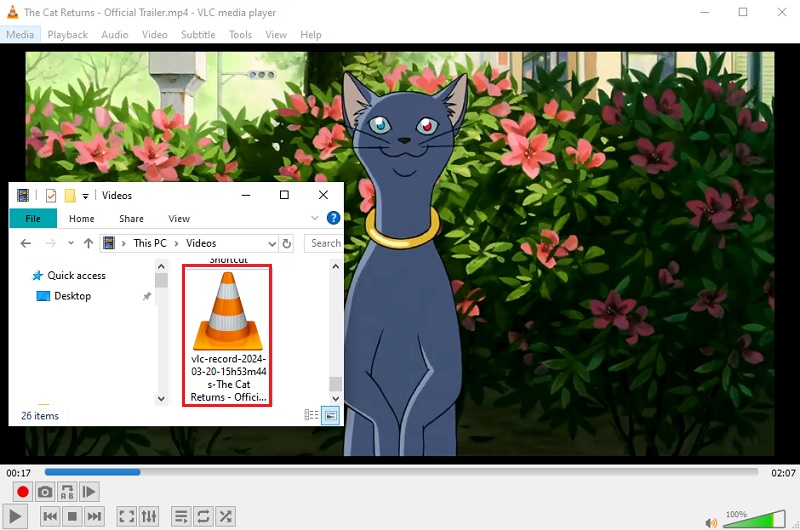
Task: Skip to next media in playlist
Action: point(94,516)
